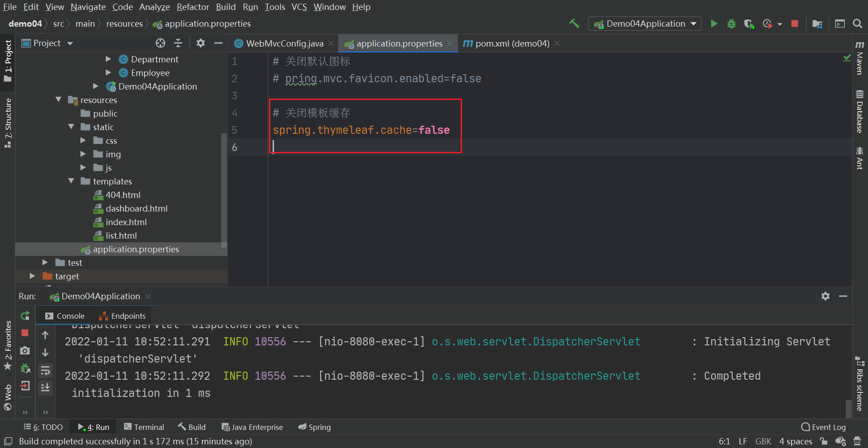Open the Refactor menu

point(193,7)
